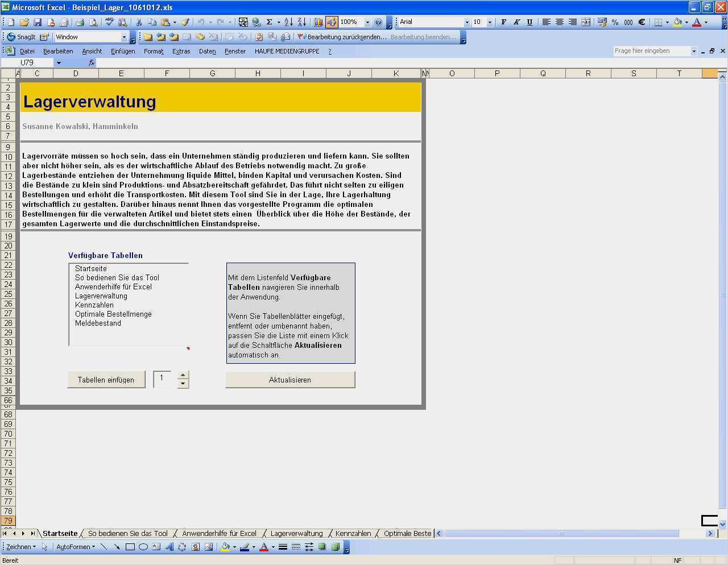The width and height of the screenshot is (728, 565).
Task: Insert WordArt from the drawing toolbar
Action: click(x=169, y=547)
